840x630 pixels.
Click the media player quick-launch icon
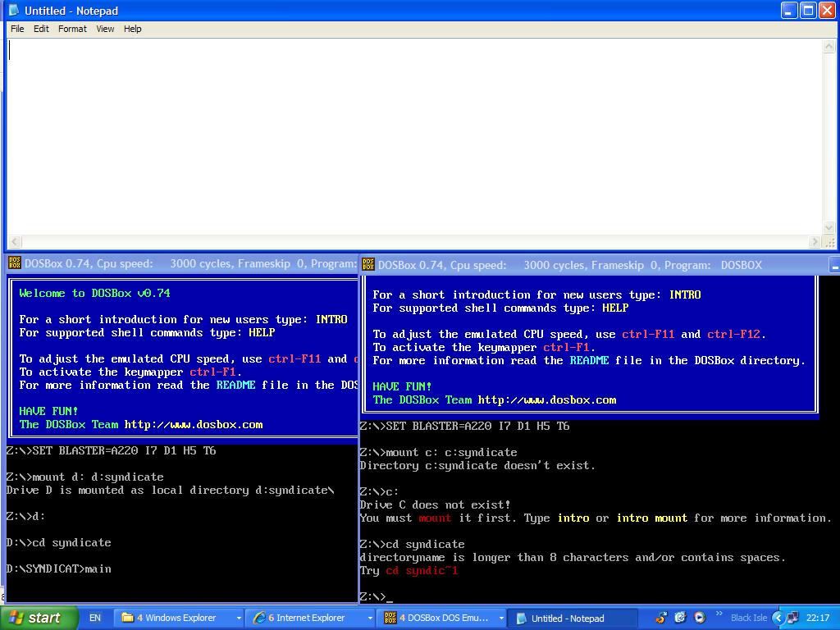click(700, 618)
